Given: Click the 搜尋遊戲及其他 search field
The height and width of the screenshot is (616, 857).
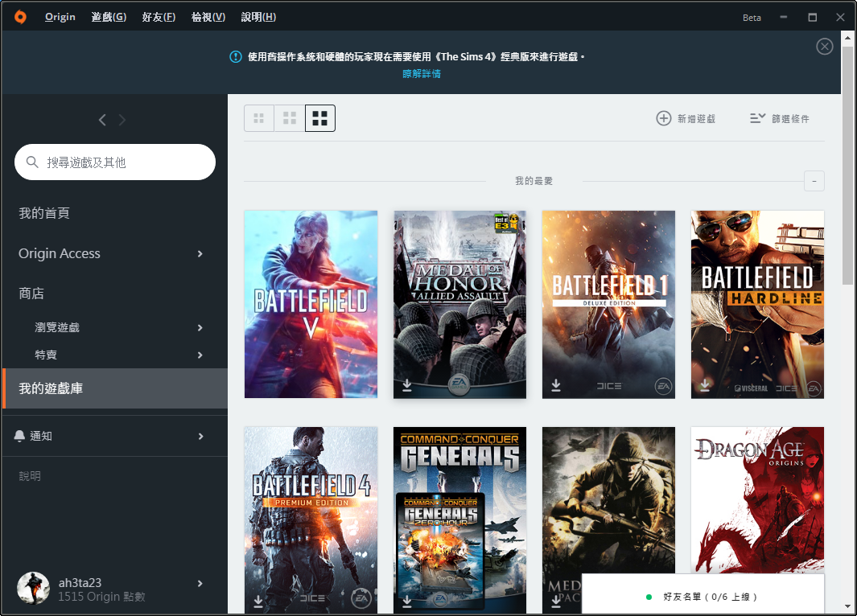Looking at the screenshot, I should [115, 162].
